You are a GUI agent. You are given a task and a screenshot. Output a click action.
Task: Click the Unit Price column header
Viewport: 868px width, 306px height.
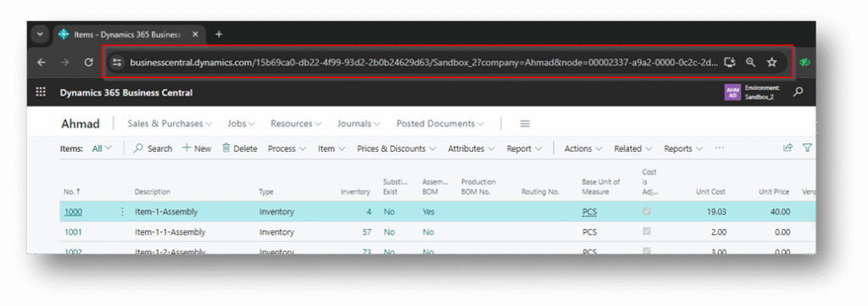pos(774,192)
